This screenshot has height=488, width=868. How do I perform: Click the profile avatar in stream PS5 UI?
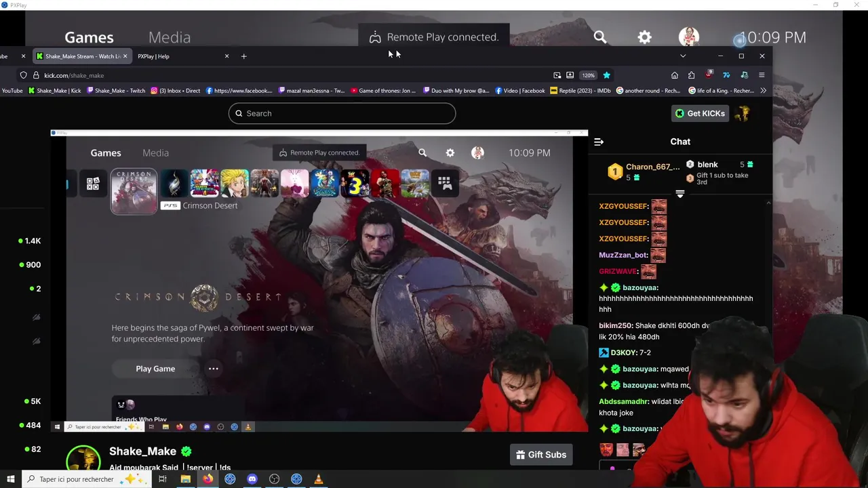pos(477,152)
